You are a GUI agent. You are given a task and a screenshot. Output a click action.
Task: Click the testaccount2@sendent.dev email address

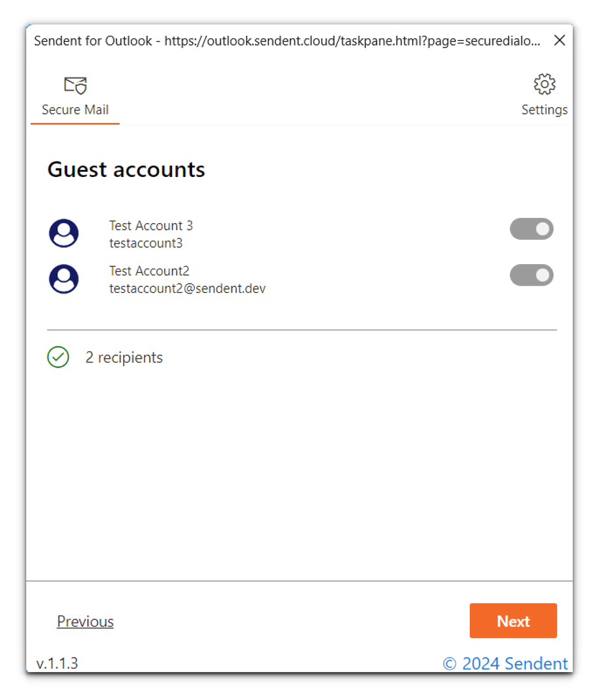click(188, 288)
